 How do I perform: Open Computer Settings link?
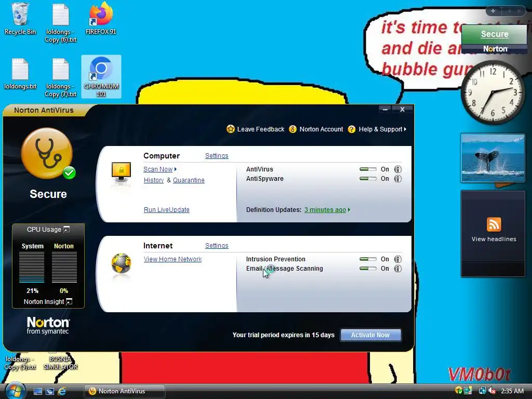tap(217, 156)
